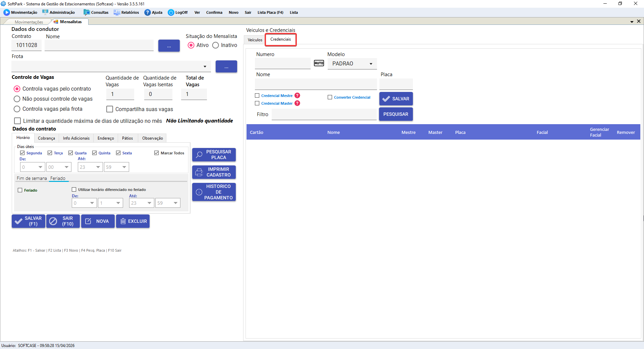The image size is (644, 349).
Task: Open the Endereço tab
Action: (x=106, y=138)
